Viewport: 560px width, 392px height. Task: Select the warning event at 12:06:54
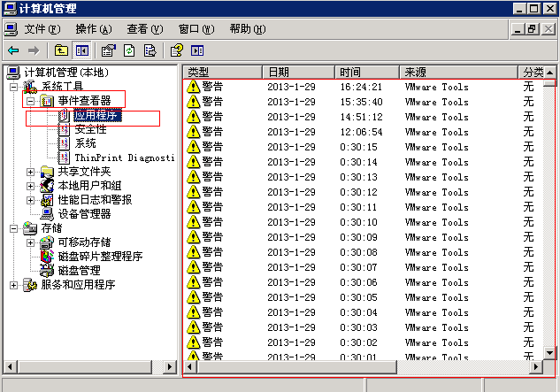(364, 132)
